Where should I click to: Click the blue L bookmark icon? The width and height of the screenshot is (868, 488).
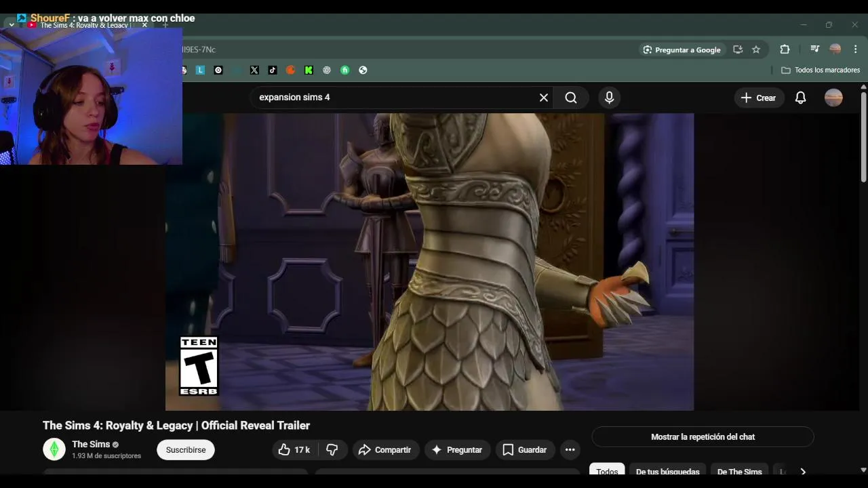(x=200, y=70)
